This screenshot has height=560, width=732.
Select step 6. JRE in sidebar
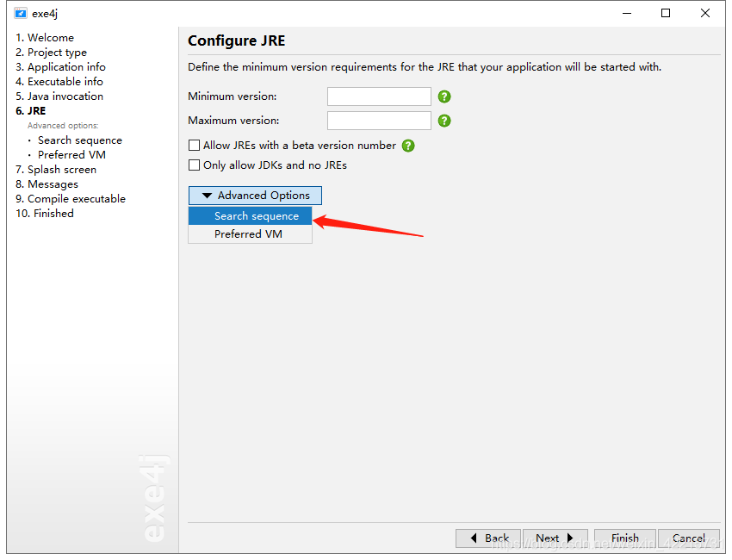click(x=31, y=110)
